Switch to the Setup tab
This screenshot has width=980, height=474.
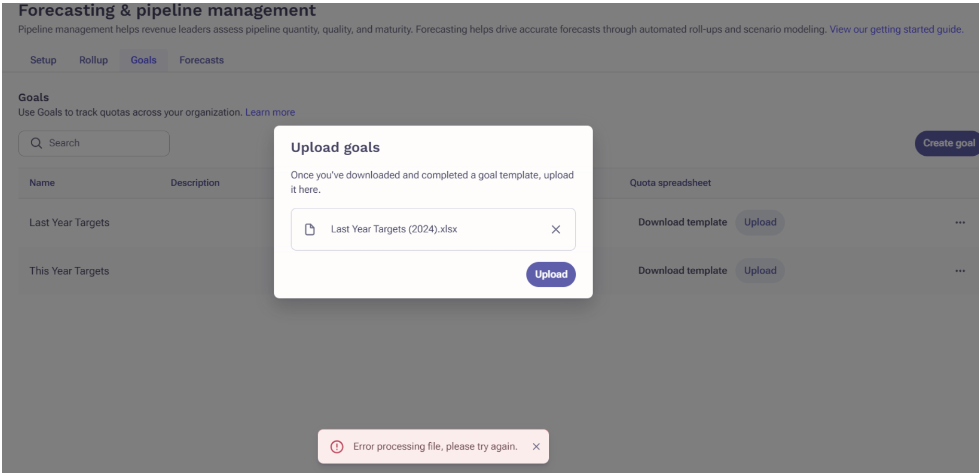(x=43, y=60)
